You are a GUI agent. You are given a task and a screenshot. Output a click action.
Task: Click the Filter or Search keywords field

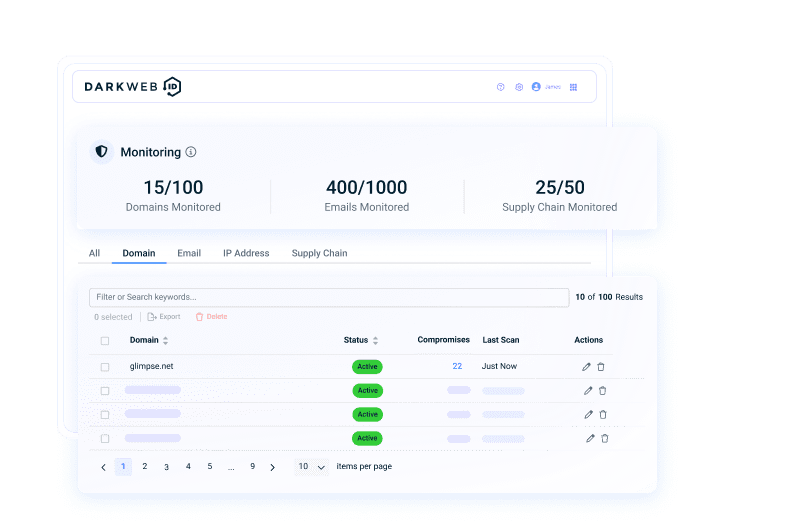tap(329, 297)
